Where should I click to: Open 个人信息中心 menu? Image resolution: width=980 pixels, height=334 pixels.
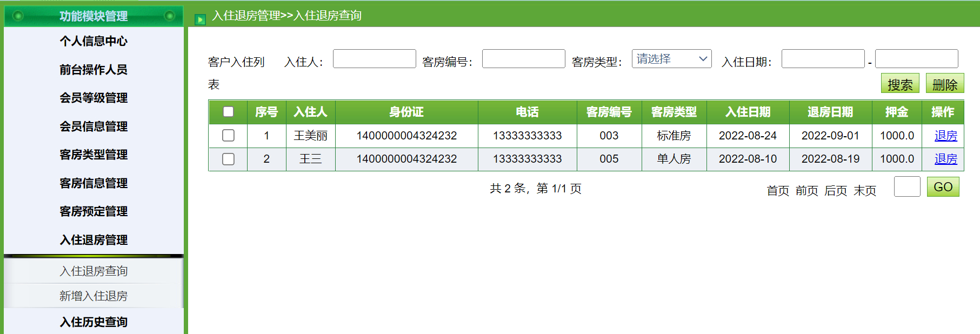click(x=94, y=41)
